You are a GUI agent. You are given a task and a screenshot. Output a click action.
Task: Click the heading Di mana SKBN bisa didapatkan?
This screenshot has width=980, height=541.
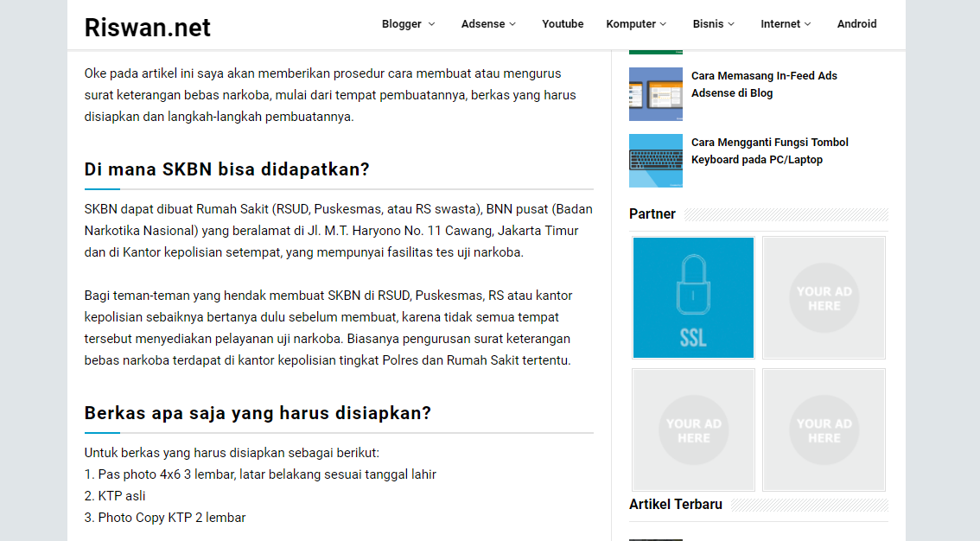click(x=227, y=169)
